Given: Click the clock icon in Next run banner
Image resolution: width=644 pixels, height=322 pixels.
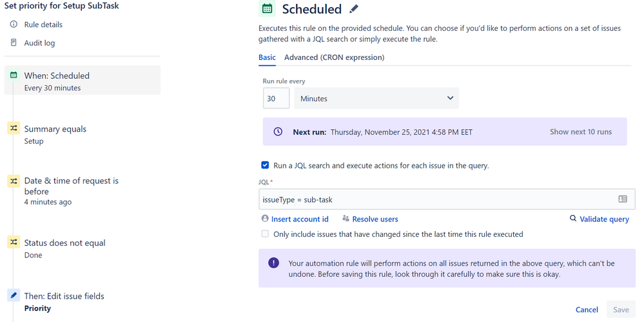Looking at the screenshot, I should (278, 132).
